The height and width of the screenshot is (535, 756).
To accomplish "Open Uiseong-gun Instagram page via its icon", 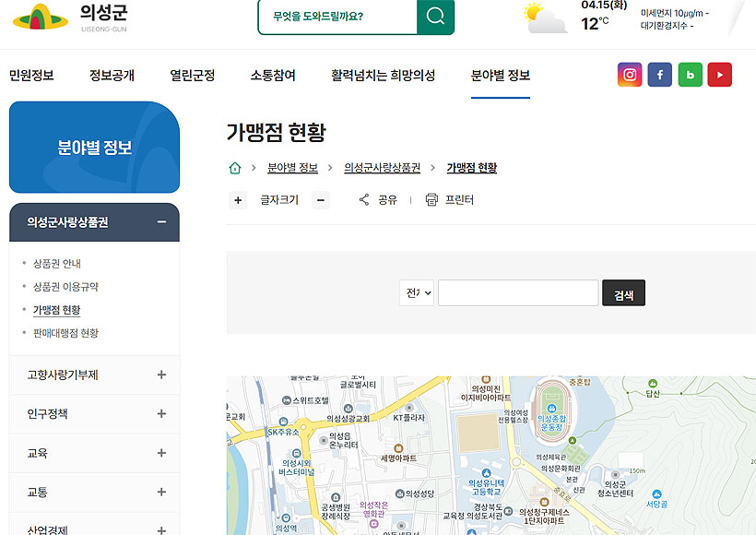I will click(630, 74).
